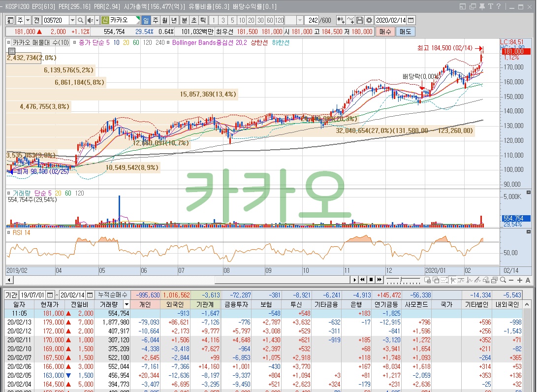Click the candle count field showing 242
This screenshot has width=537, height=392.
click(313, 20)
